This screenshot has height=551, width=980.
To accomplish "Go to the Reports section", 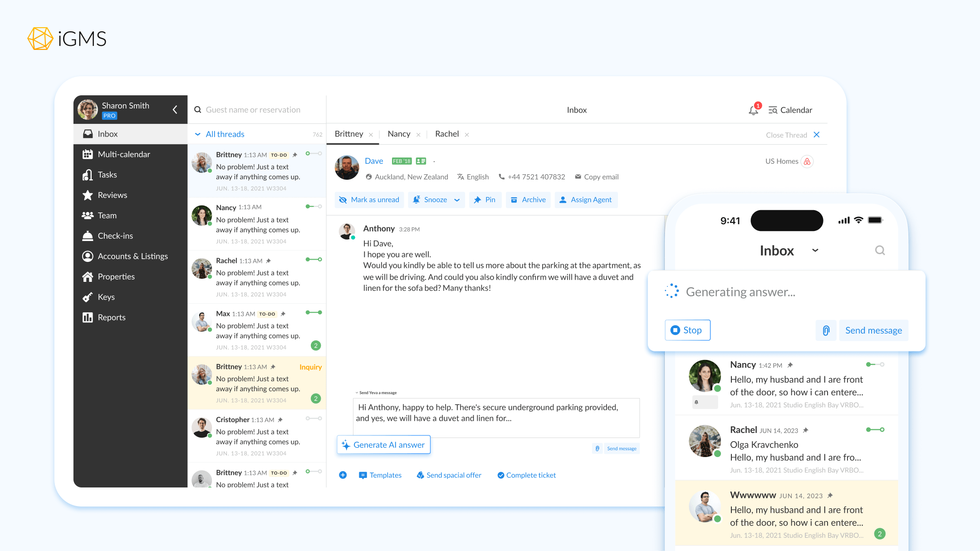I will [111, 317].
